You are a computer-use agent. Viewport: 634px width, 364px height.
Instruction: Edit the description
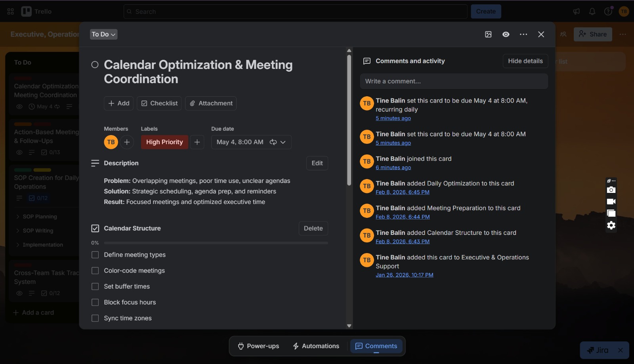[317, 163]
